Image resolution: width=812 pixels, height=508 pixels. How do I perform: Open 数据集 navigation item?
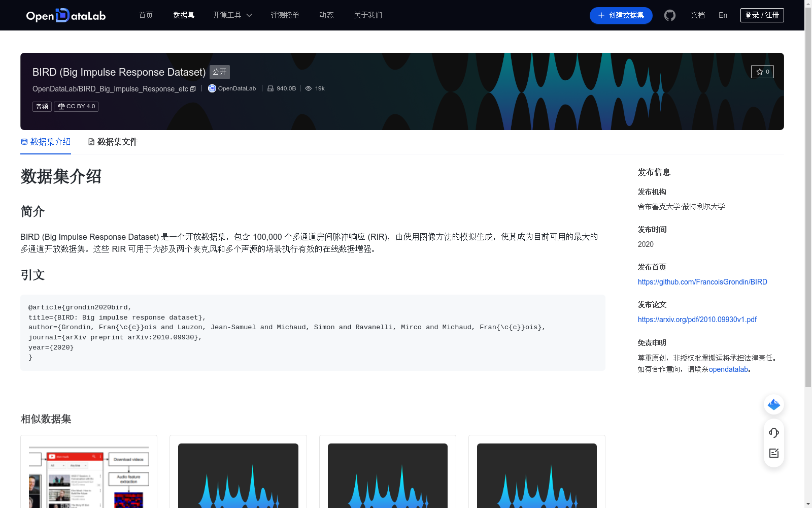(184, 15)
